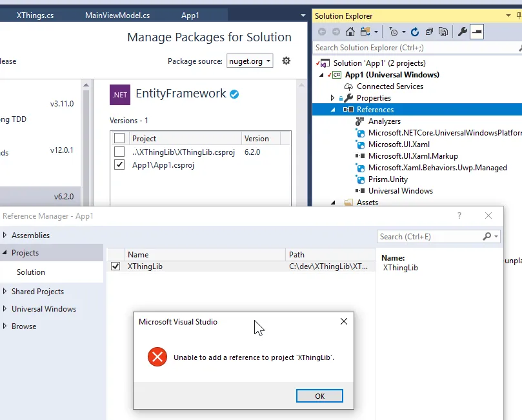Click the Assets folder icon

point(348,203)
